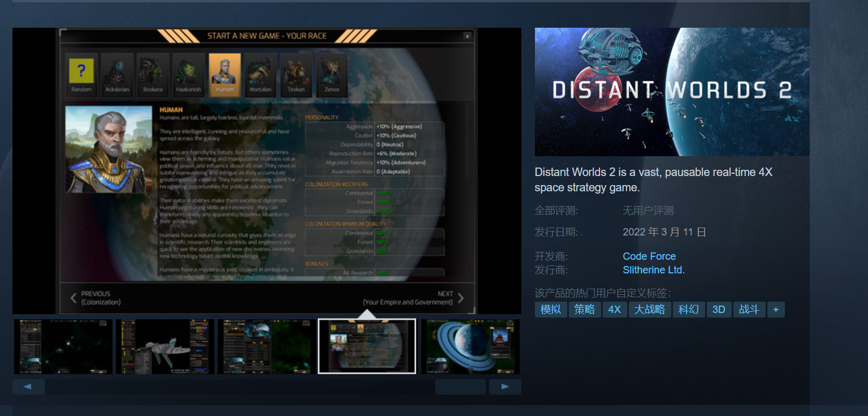Viewport: 868px width, 416px height.
Task: Open the Slitherine Ltd. publisher link
Action: 654,270
